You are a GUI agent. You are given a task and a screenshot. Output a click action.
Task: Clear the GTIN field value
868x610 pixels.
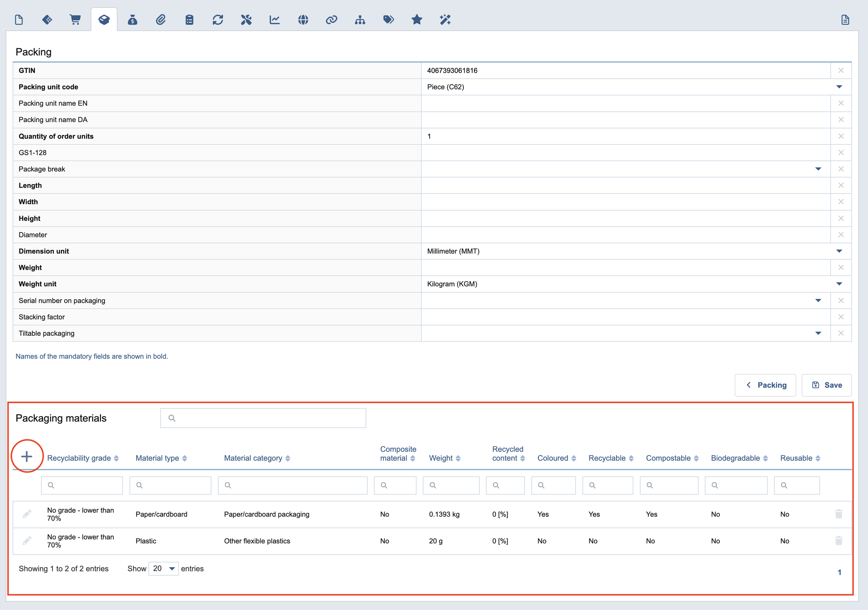(841, 70)
